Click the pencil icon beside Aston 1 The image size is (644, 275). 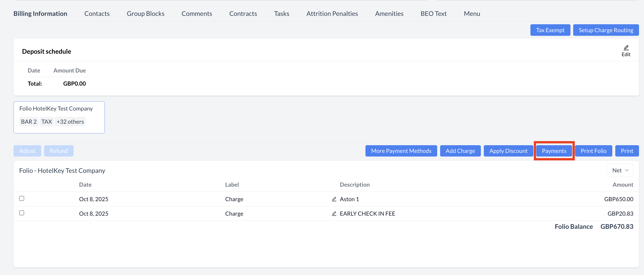tap(334, 199)
